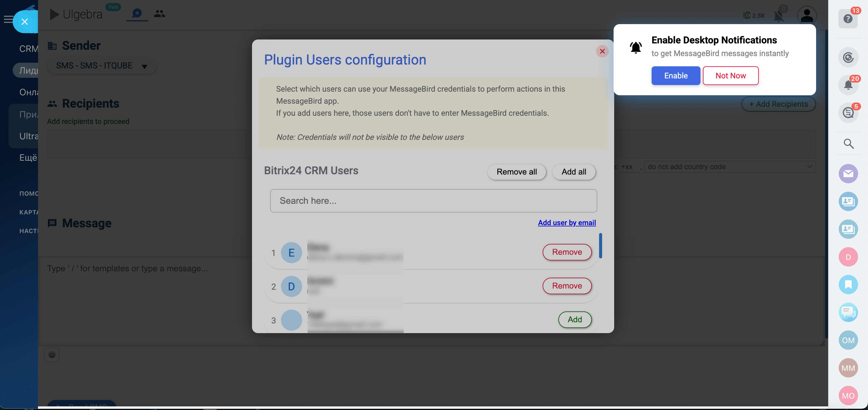The image size is (868, 410).
Task: View the 2.5K credits balance
Action: tap(754, 15)
